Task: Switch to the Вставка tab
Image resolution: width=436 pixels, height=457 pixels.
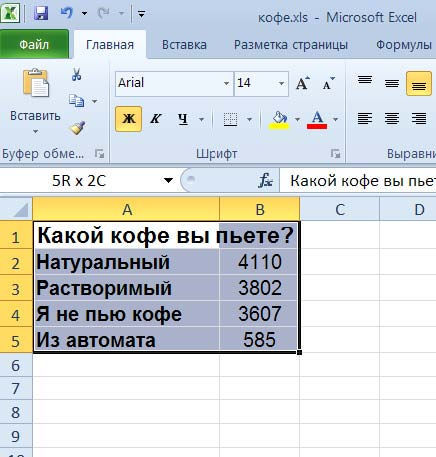Action: pos(184,45)
